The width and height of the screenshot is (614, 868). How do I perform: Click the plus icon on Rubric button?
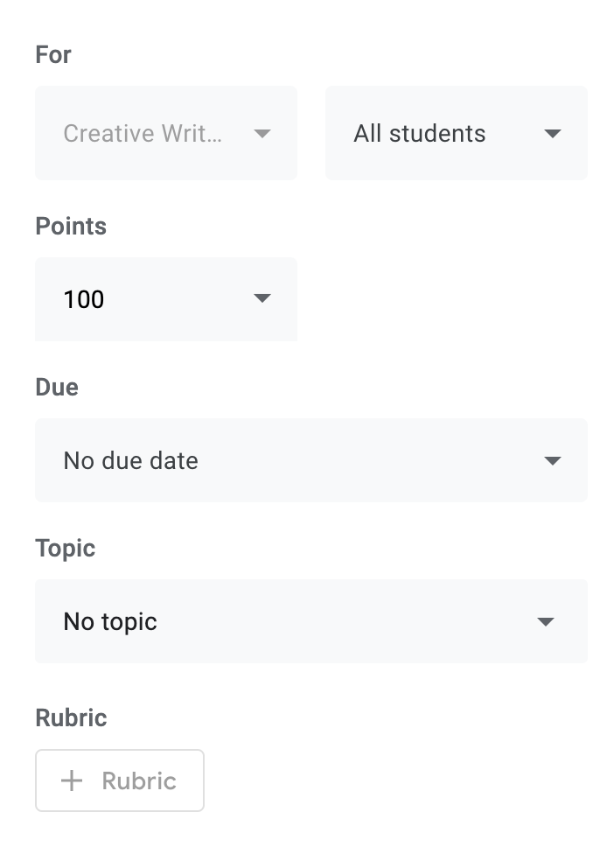(x=72, y=780)
